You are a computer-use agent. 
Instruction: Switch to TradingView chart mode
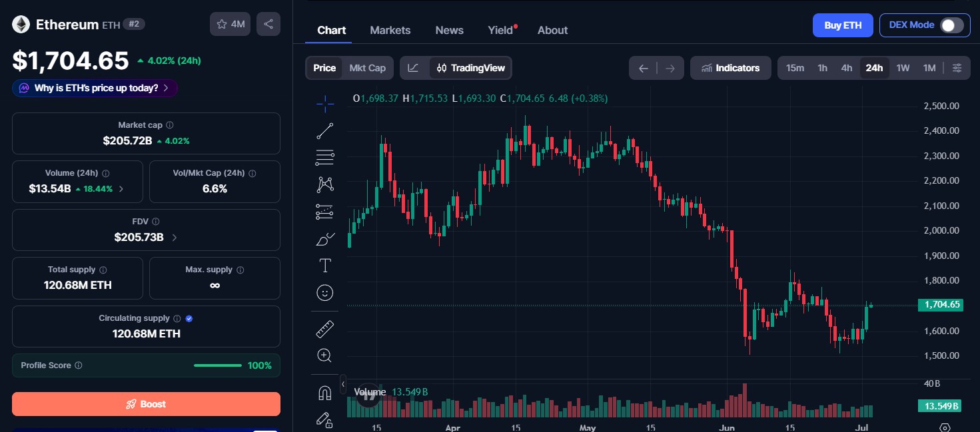(x=471, y=68)
